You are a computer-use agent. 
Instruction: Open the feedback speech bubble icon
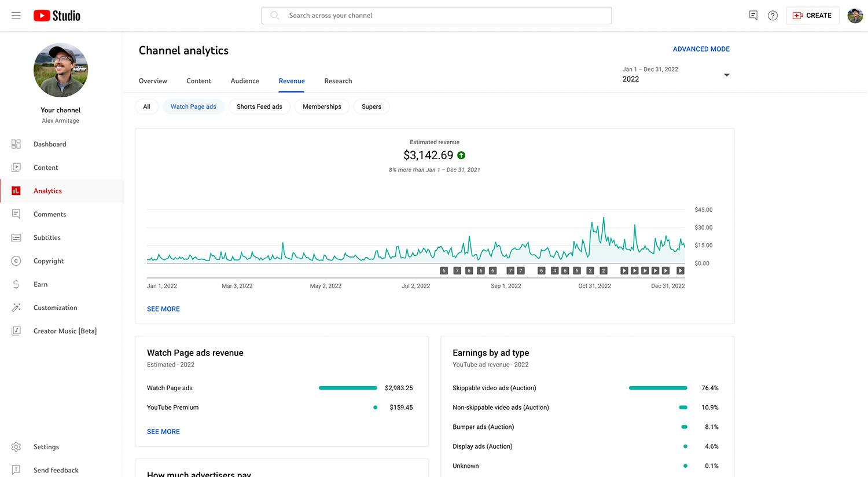tap(753, 16)
